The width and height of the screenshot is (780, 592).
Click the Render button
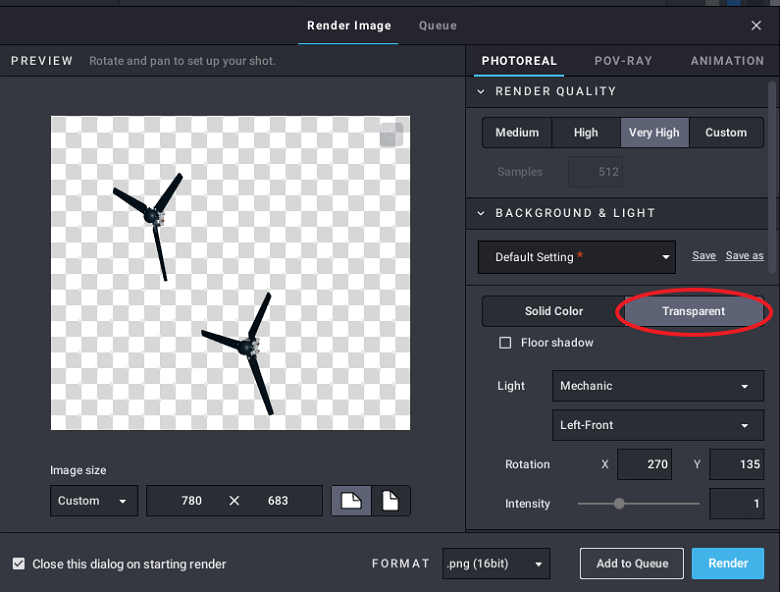click(728, 563)
